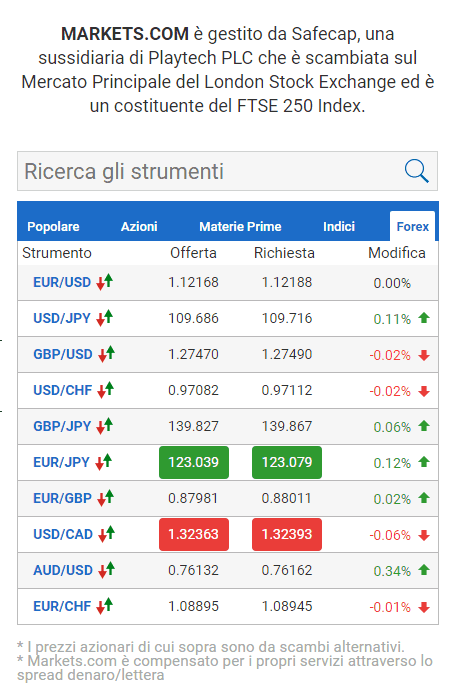Screen dimensions: 456x698
Task: Click the 0.12% change for EUR/JPY
Action: (x=392, y=463)
